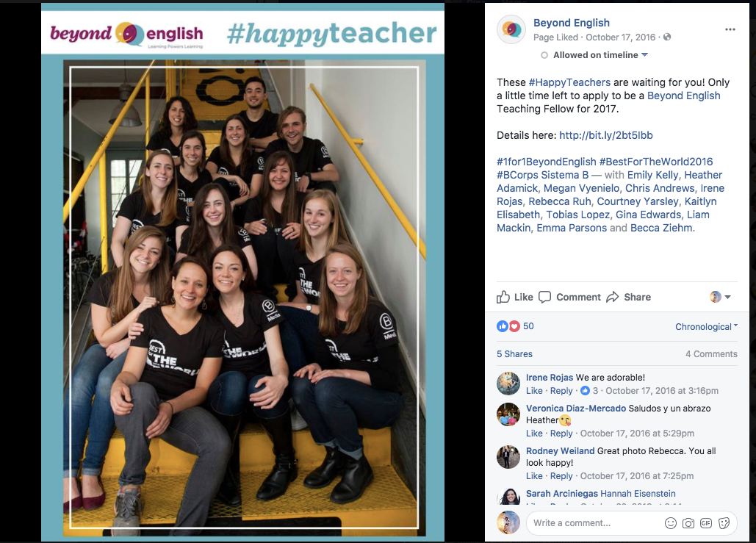Viewport: 756px width, 543px height.
Task: Insert a GIF in the comment
Action: pos(706,523)
